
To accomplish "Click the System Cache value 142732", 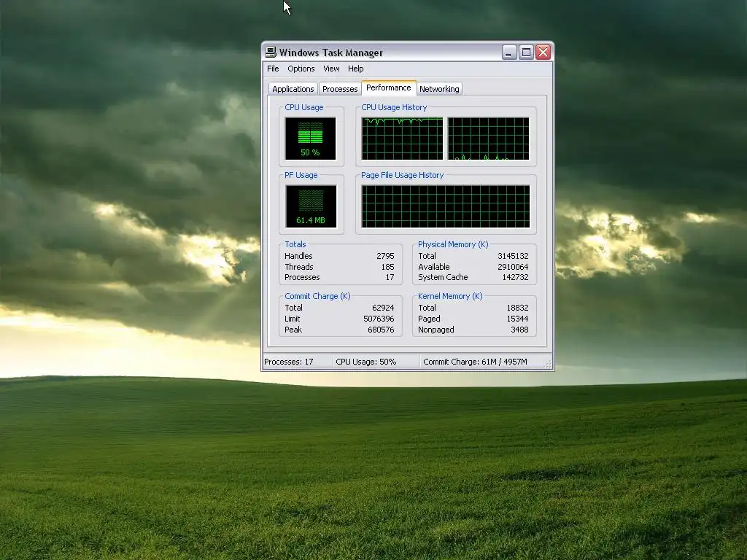I will pyautogui.click(x=516, y=277).
